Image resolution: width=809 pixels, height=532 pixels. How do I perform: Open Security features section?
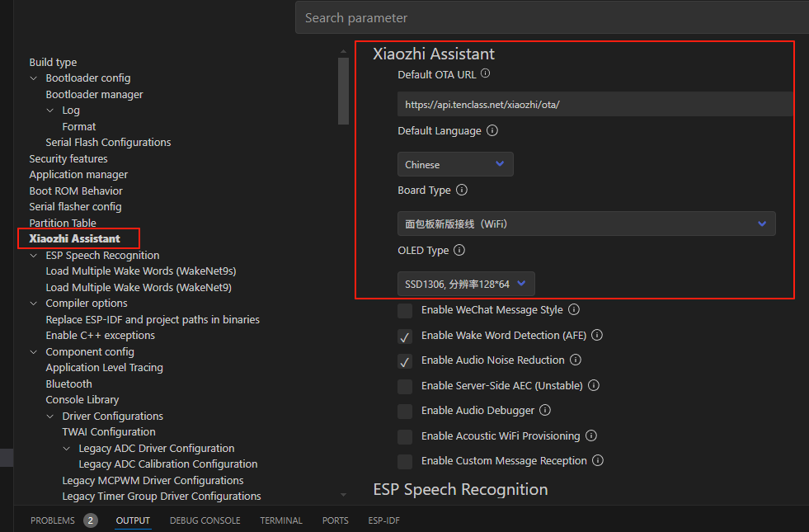(x=68, y=159)
